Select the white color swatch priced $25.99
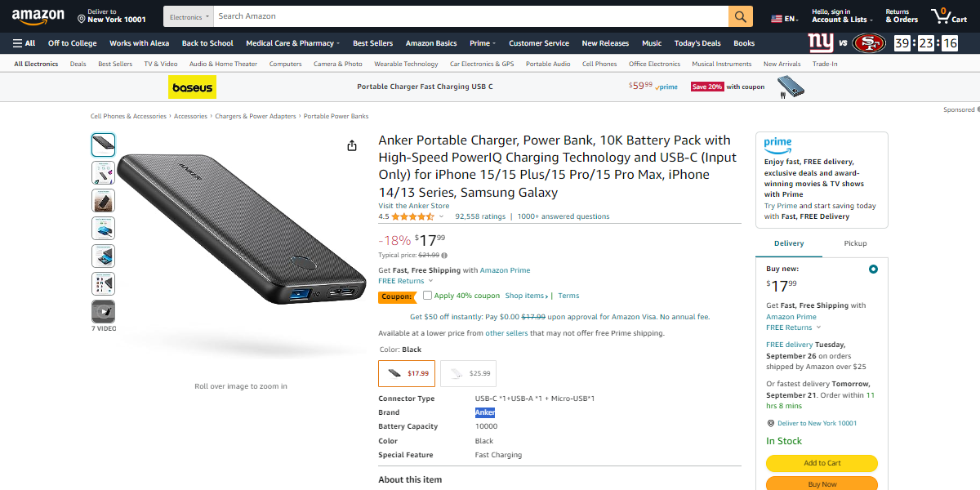 coord(468,373)
